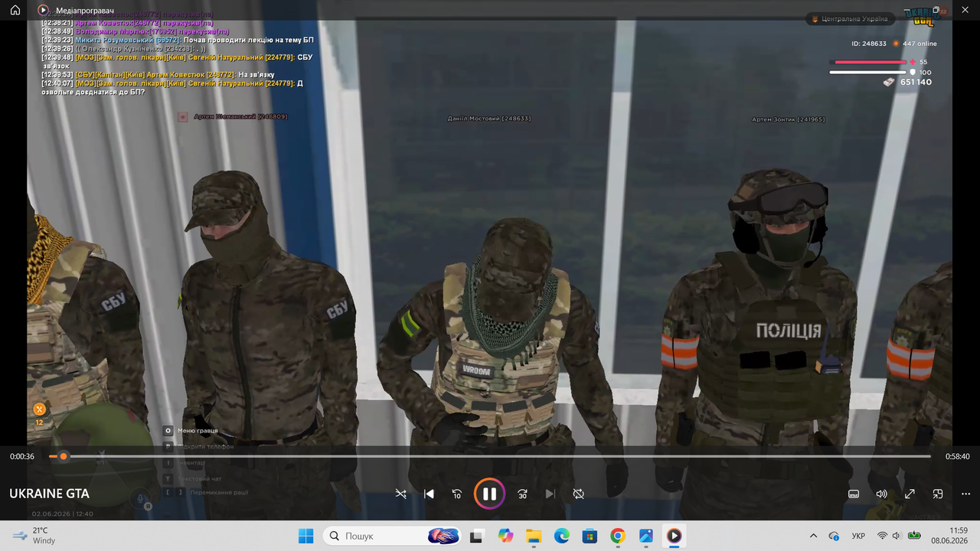Open Google Chrome from the taskbar
The image size is (980, 551).
(x=618, y=536)
